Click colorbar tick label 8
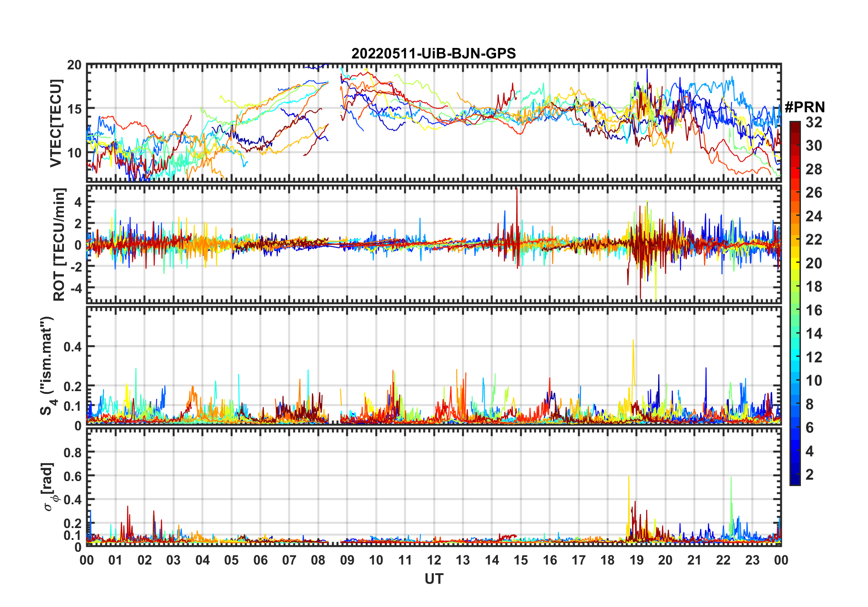This screenshot has width=868, height=607. click(x=810, y=404)
